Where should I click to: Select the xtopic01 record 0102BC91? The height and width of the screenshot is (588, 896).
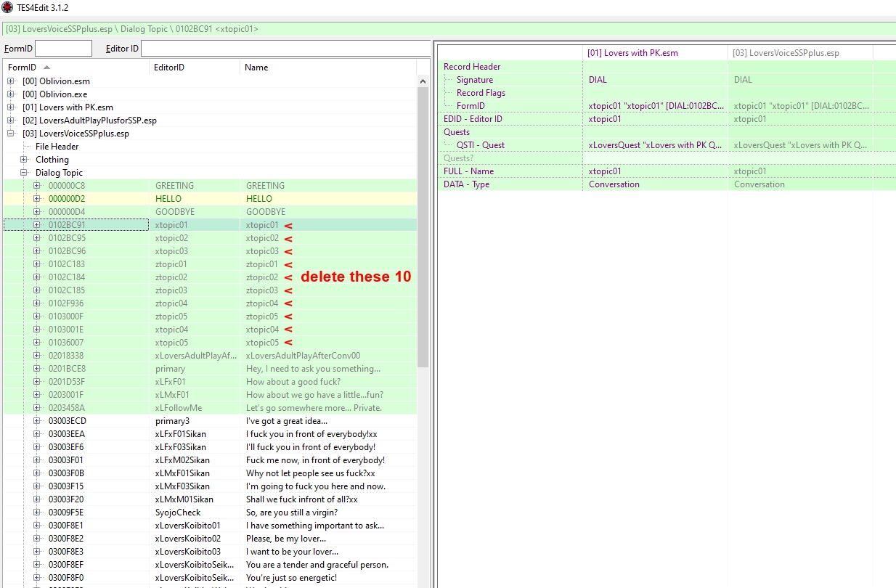[210, 225]
